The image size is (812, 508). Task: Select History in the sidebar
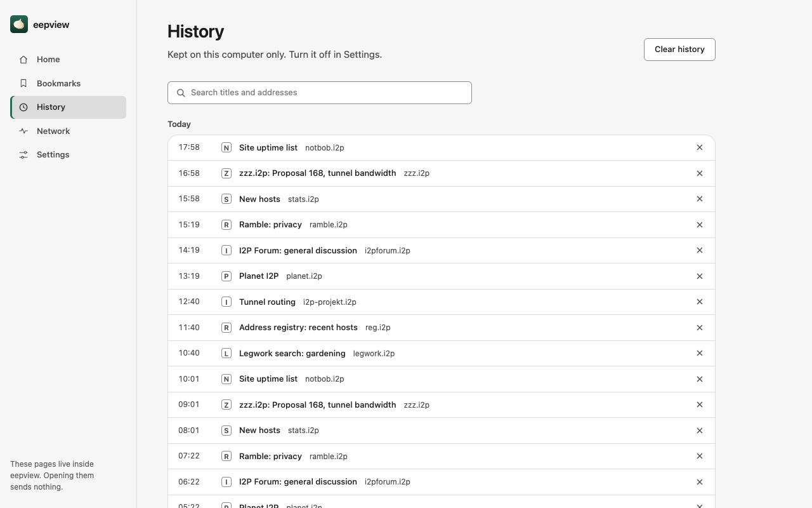click(x=68, y=107)
